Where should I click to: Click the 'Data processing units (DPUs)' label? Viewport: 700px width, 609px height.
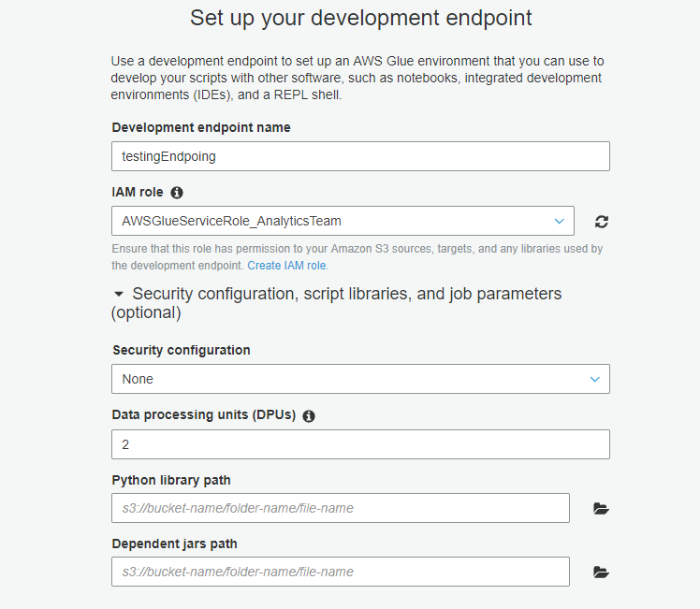coord(204,415)
